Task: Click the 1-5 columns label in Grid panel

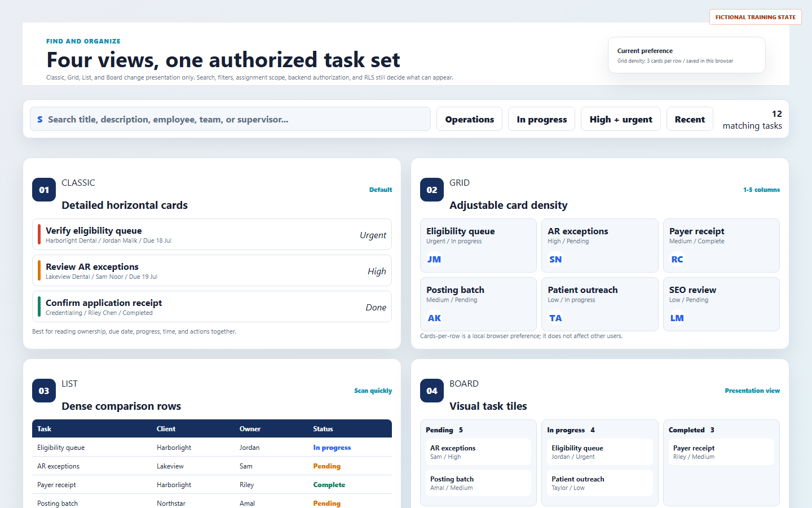Action: [761, 190]
